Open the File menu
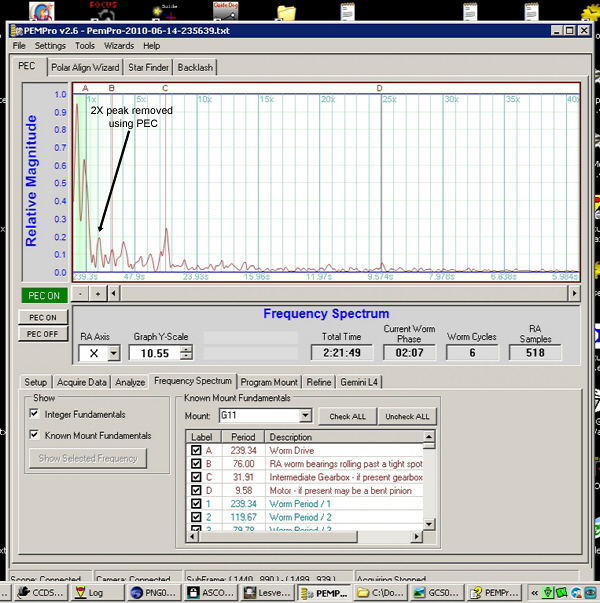The width and height of the screenshot is (600, 603). pos(19,46)
